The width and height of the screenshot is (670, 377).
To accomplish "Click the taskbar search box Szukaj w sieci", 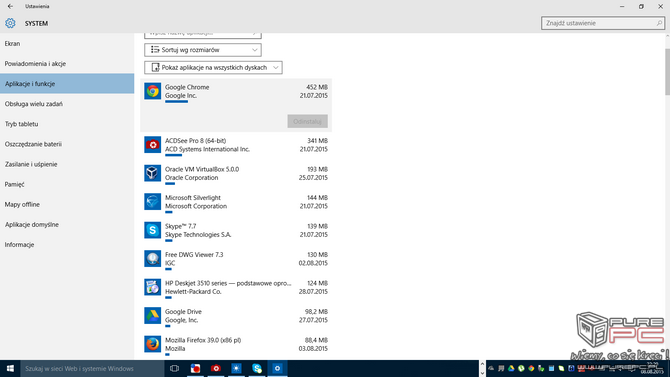I will (92, 368).
